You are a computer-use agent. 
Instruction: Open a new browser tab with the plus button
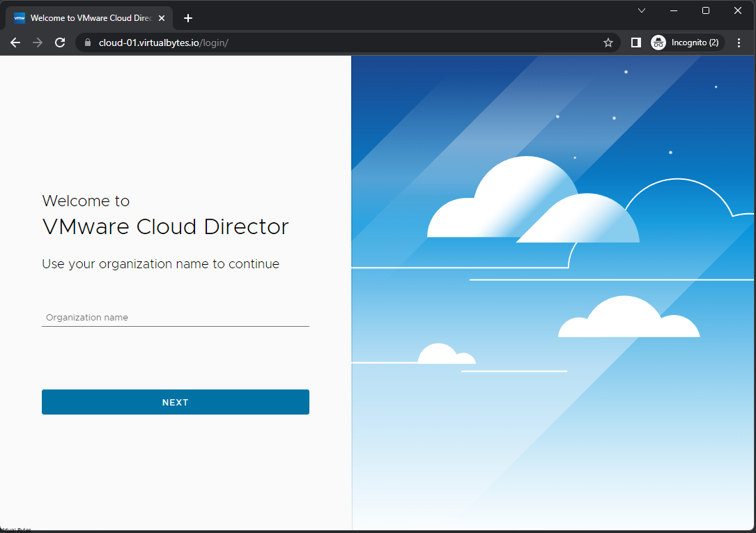pyautogui.click(x=187, y=18)
